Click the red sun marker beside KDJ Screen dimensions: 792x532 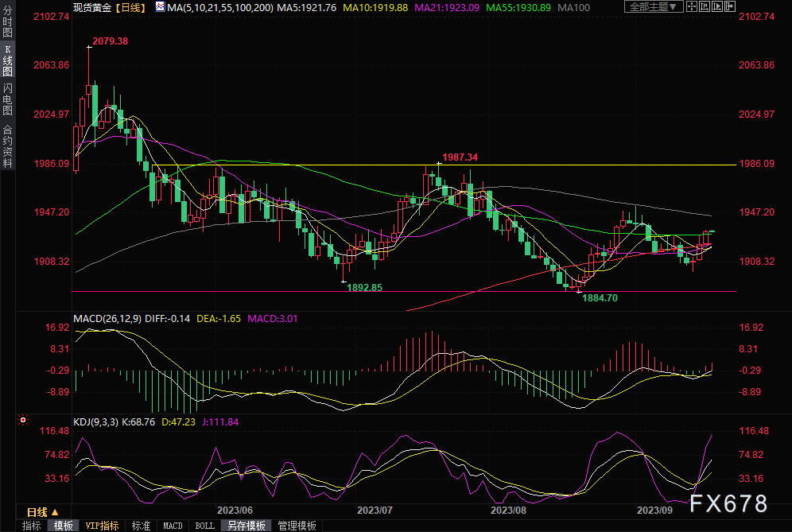click(x=21, y=419)
